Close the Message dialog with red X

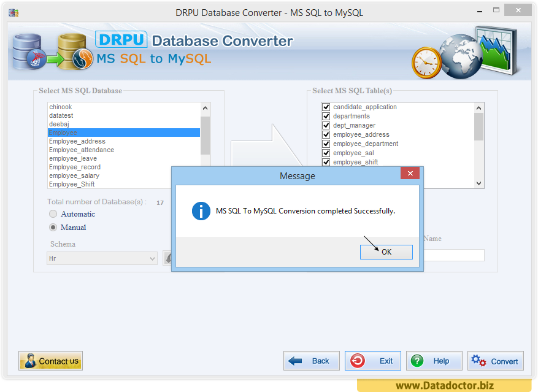click(x=410, y=174)
